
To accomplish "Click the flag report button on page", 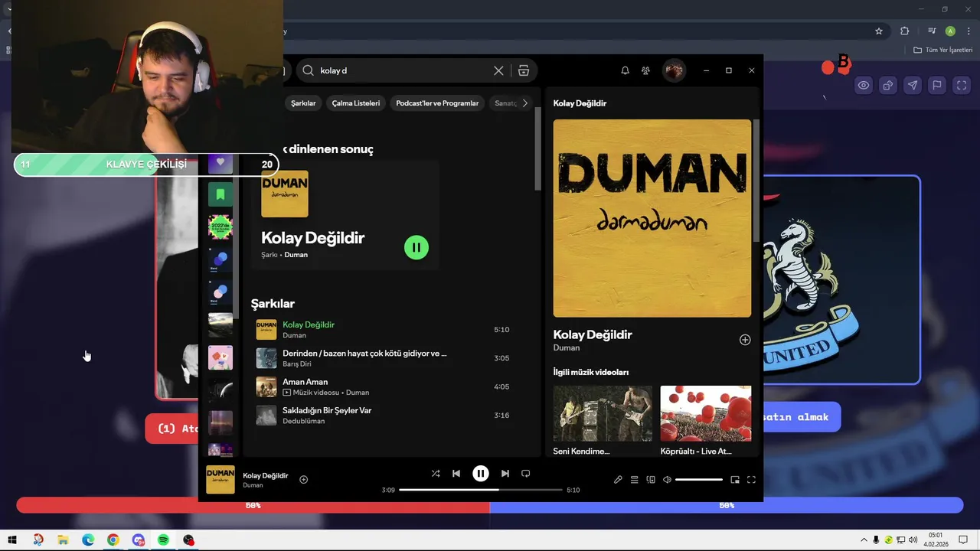I will click(x=937, y=85).
